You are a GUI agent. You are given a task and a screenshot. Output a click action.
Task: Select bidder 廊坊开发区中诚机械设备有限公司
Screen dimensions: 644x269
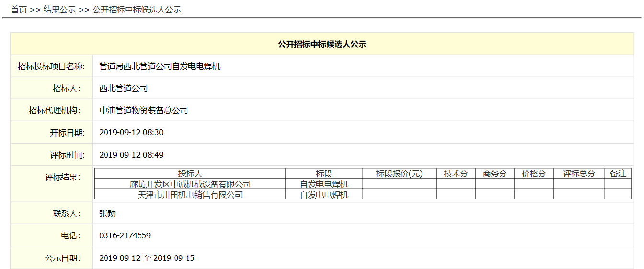[190, 184]
